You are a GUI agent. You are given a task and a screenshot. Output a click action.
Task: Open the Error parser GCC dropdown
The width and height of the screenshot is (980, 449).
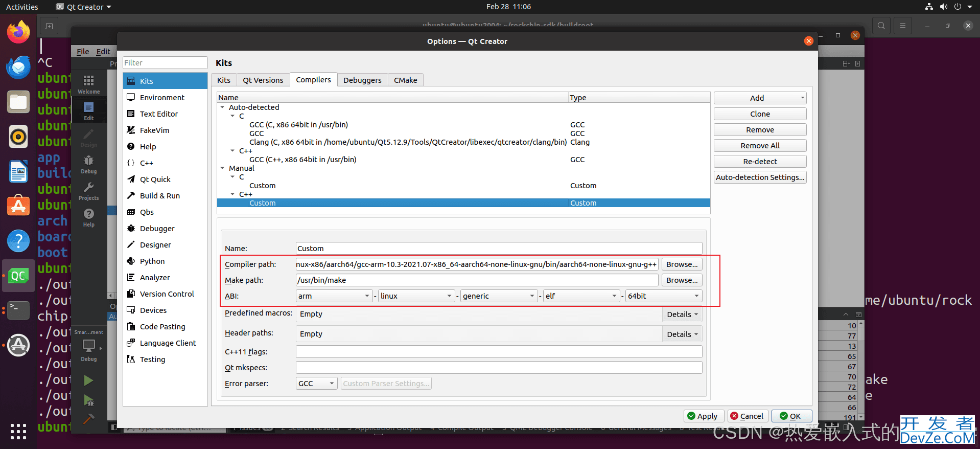click(316, 384)
